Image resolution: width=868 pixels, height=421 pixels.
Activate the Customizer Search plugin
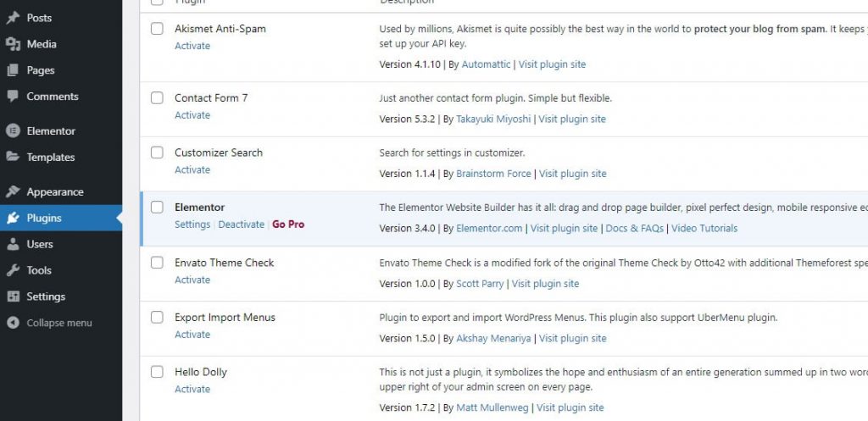click(x=192, y=169)
